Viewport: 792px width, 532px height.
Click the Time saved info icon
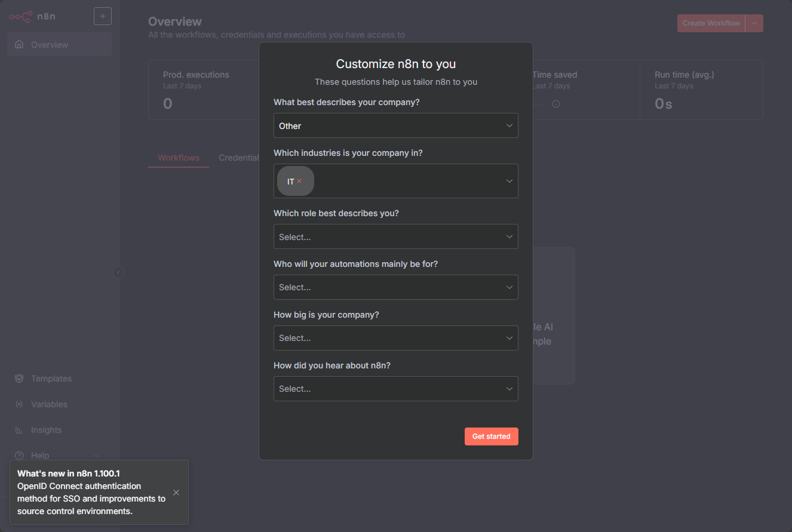[556, 104]
